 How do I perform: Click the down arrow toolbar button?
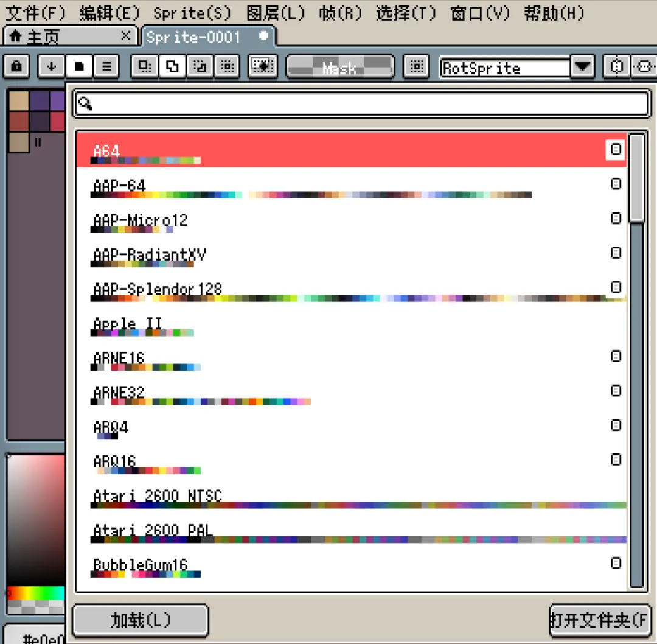click(51, 66)
